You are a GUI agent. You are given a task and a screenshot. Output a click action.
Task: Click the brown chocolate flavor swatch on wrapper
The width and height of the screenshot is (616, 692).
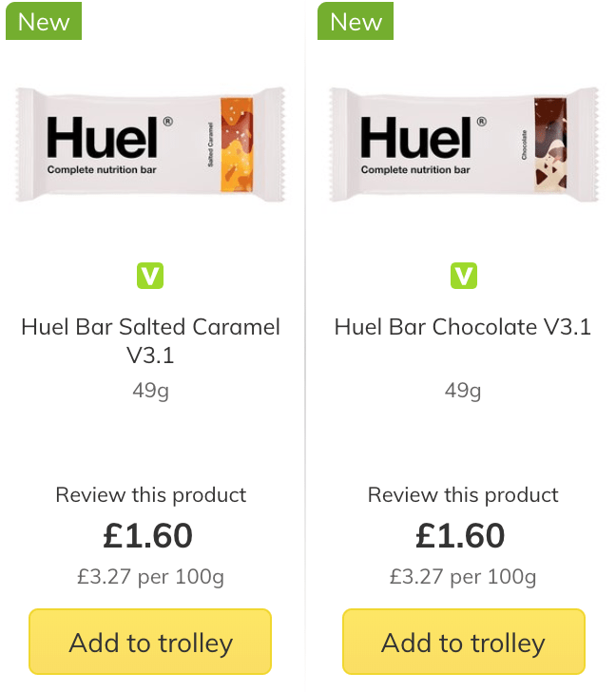coord(550,144)
